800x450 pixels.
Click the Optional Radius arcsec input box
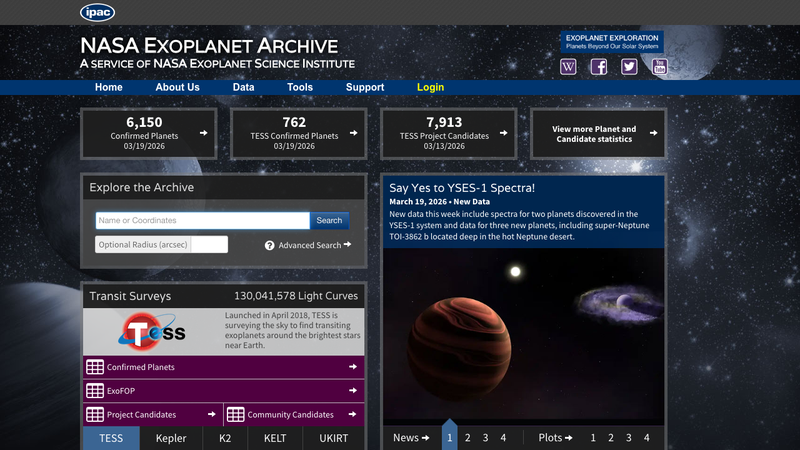(209, 244)
